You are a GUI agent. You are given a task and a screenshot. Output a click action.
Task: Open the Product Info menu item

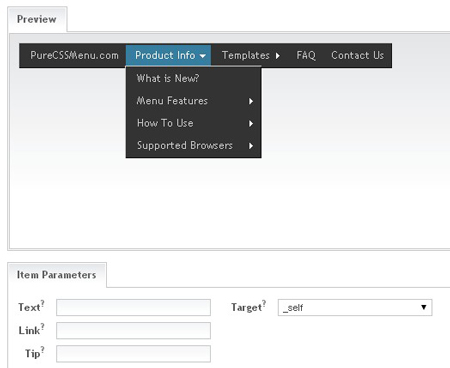[168, 55]
